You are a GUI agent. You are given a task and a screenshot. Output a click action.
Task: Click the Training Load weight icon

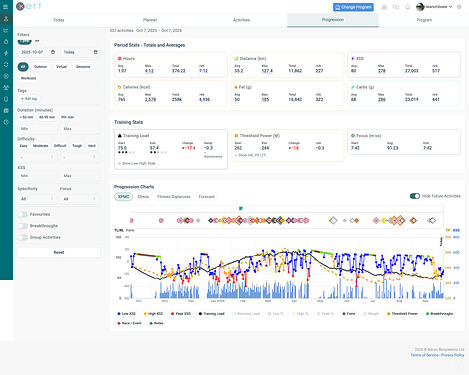click(120, 136)
